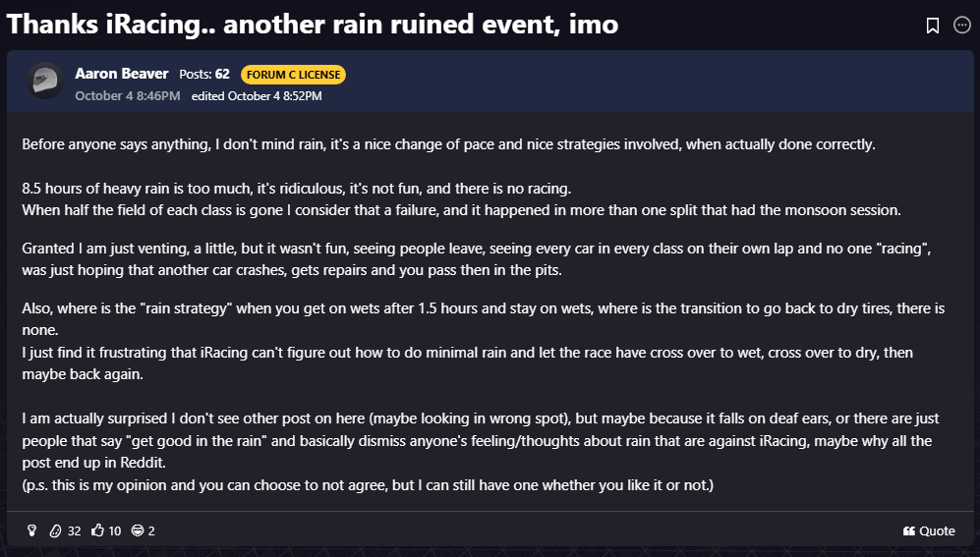Image resolution: width=980 pixels, height=557 pixels.
Task: Click the closing "p.s. this is my opinion" line
Action: coord(367,485)
